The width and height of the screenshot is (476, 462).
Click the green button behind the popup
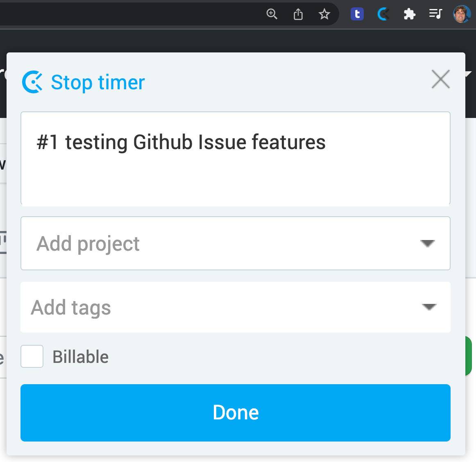(468, 356)
